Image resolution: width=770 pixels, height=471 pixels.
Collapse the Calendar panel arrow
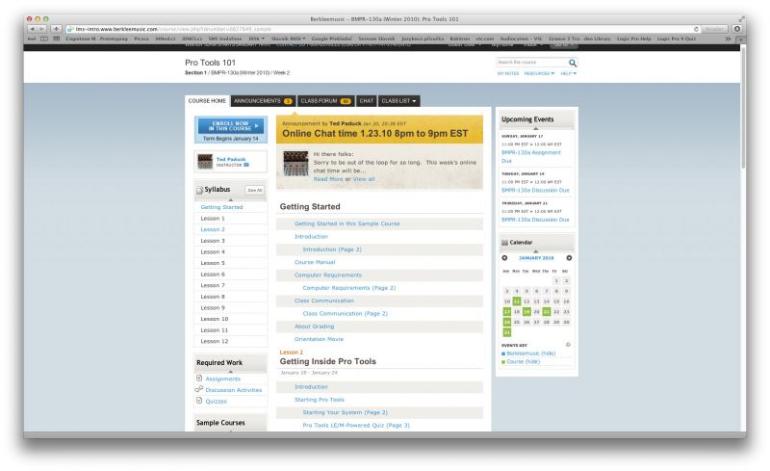tap(536, 251)
